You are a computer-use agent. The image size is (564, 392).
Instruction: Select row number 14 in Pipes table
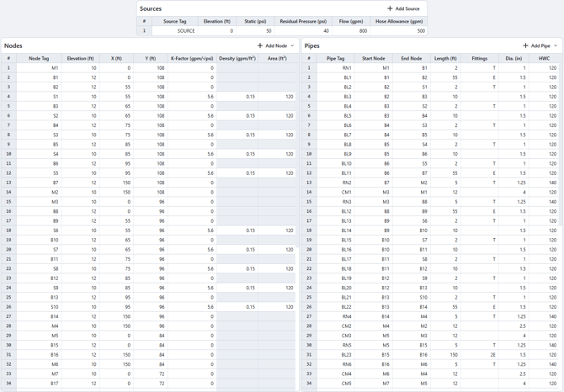click(x=309, y=193)
